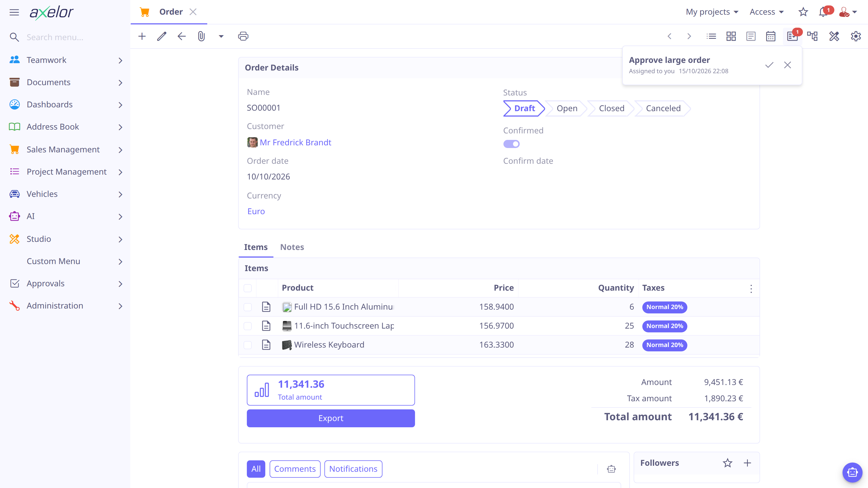
Task: Check the Full HD 15.6 Inch row checkbox
Action: [x=248, y=307]
